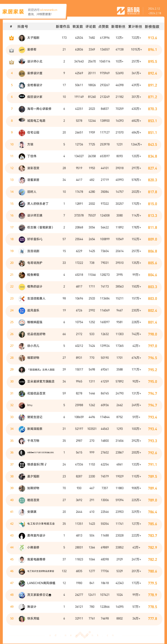Viewport: 167px width, 644px height.
Task: Select the 家居家装 category tab
Action: pos(13,11)
